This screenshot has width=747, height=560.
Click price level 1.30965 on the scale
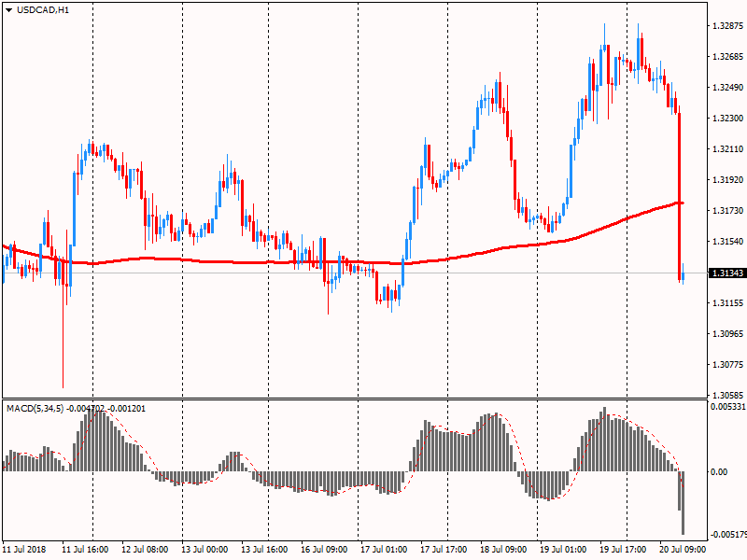pos(727,334)
